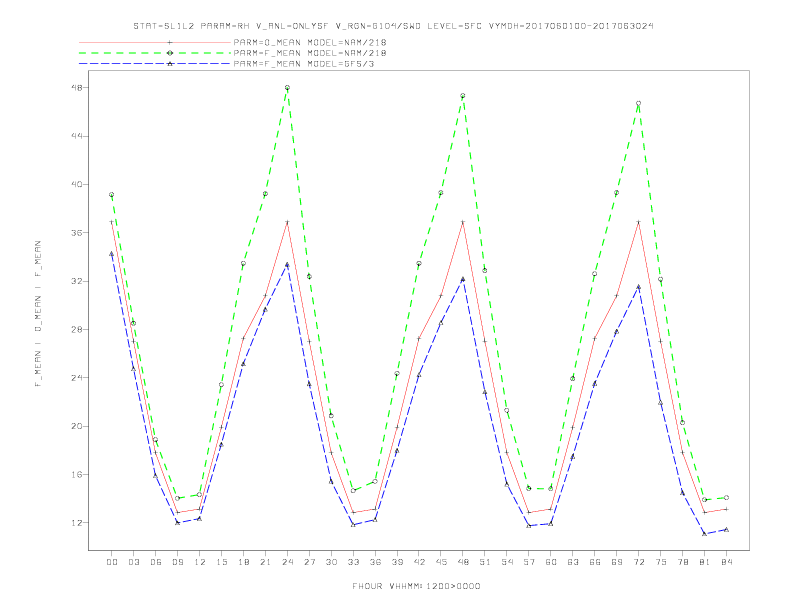Image resolution: width=792 pixels, height=612 pixels.
Task: Click the vertical y-axis label F_MEAN O_MEAN F_MEAN
Action: click(38, 314)
